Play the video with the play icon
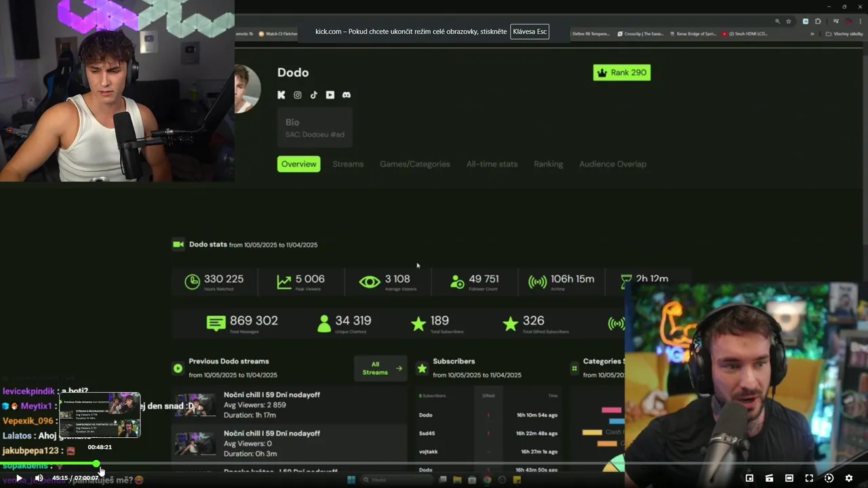 19,478
